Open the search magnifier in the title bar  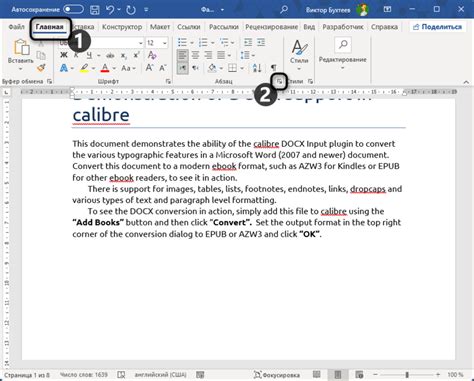pos(284,10)
